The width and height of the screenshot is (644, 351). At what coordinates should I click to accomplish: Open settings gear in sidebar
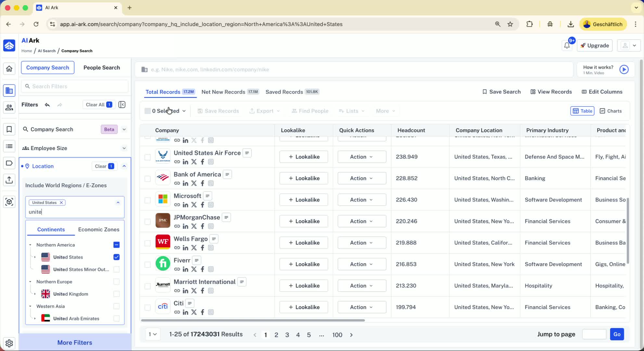click(9, 343)
